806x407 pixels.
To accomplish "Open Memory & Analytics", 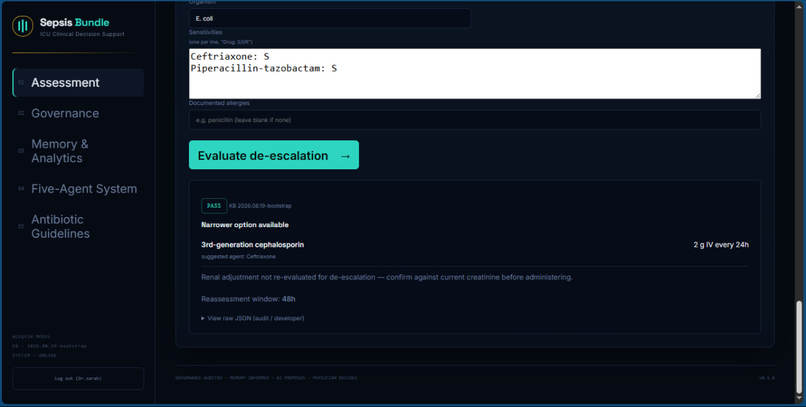I will (x=78, y=151).
